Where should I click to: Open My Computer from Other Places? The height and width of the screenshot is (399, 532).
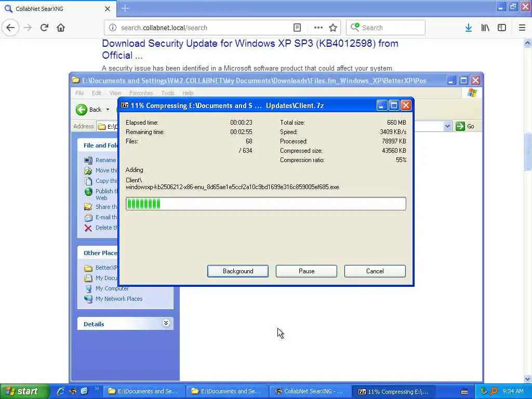pyautogui.click(x=112, y=288)
